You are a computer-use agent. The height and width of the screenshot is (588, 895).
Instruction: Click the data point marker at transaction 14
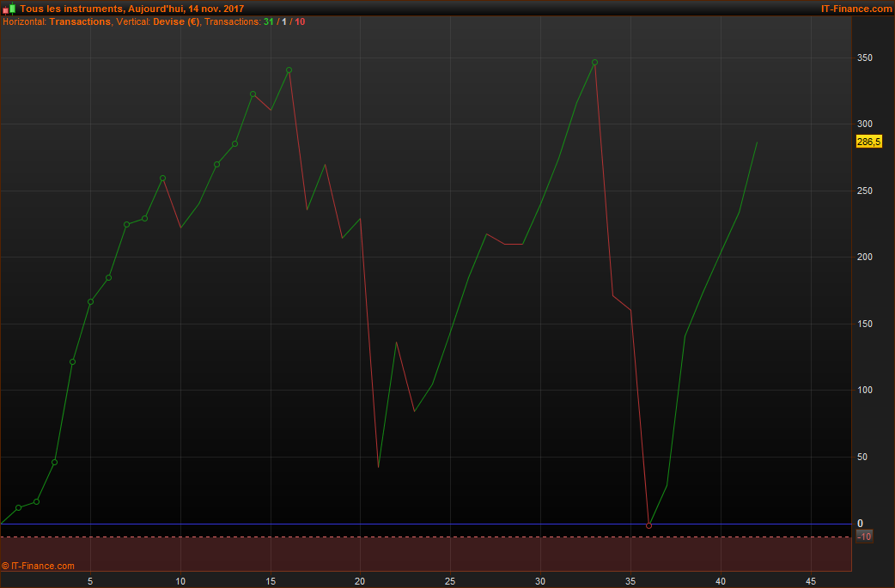click(x=253, y=94)
